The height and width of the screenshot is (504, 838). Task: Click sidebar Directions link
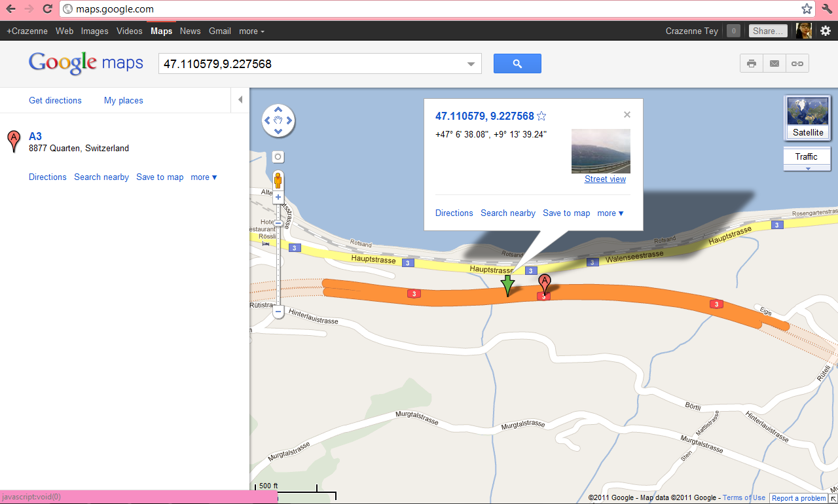coord(48,177)
